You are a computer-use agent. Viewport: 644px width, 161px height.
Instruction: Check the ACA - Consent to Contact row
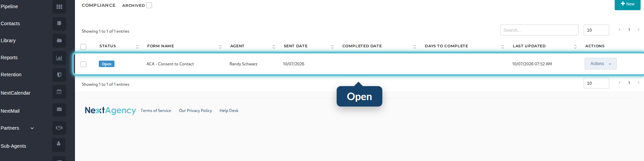[x=83, y=64]
